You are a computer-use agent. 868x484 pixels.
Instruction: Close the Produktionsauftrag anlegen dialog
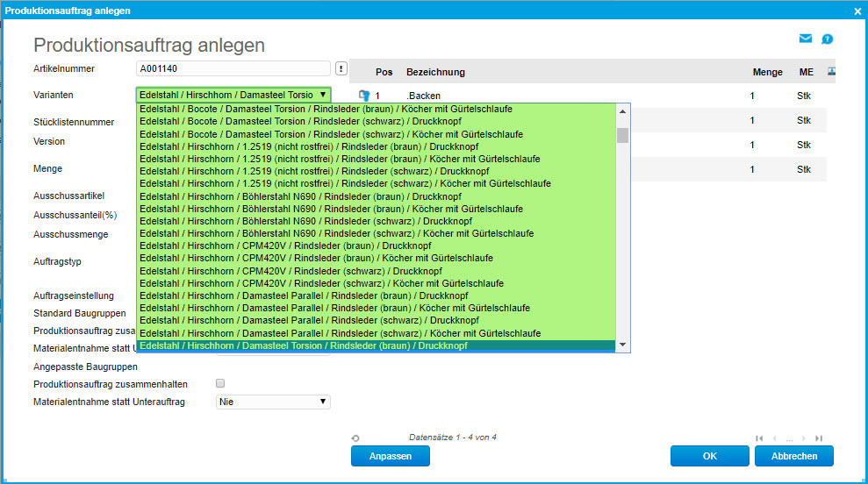coord(857,11)
